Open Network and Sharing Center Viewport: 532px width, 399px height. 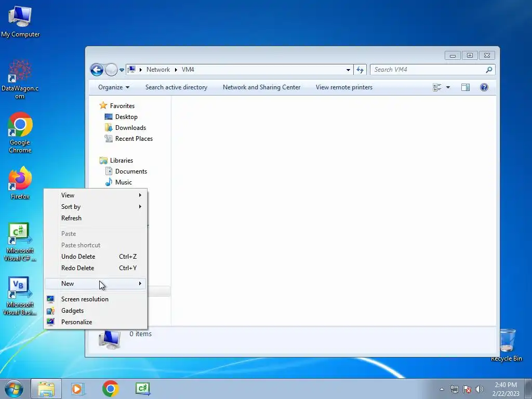pos(262,87)
